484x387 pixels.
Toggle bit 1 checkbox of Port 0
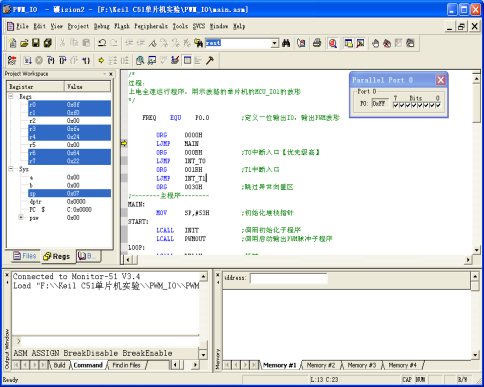(x=432, y=105)
